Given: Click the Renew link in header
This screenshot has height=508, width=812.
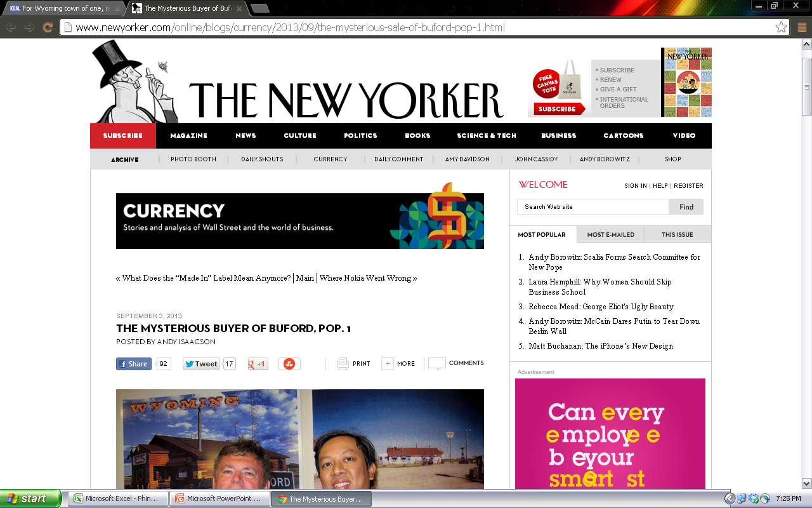Looking at the screenshot, I should 611,80.
